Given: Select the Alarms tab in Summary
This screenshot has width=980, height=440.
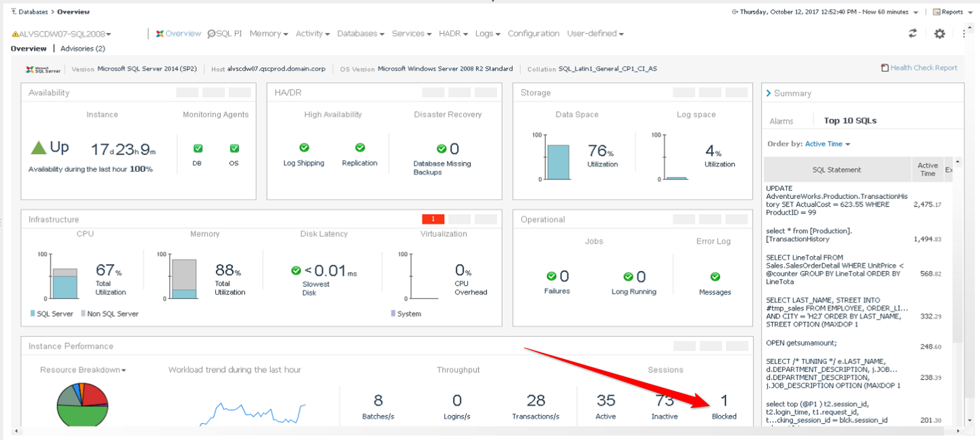Looking at the screenshot, I should coord(781,121).
